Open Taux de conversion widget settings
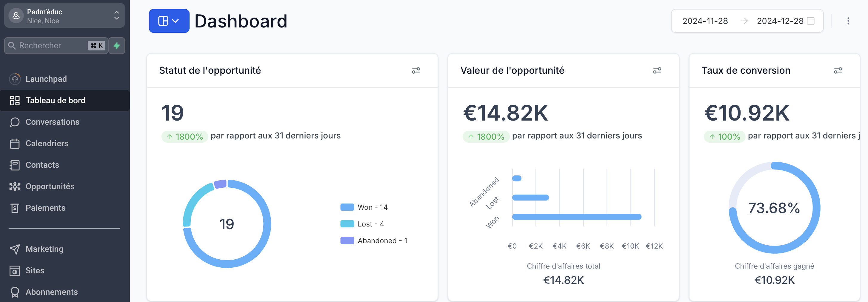This screenshot has height=302, width=868. 838,70
